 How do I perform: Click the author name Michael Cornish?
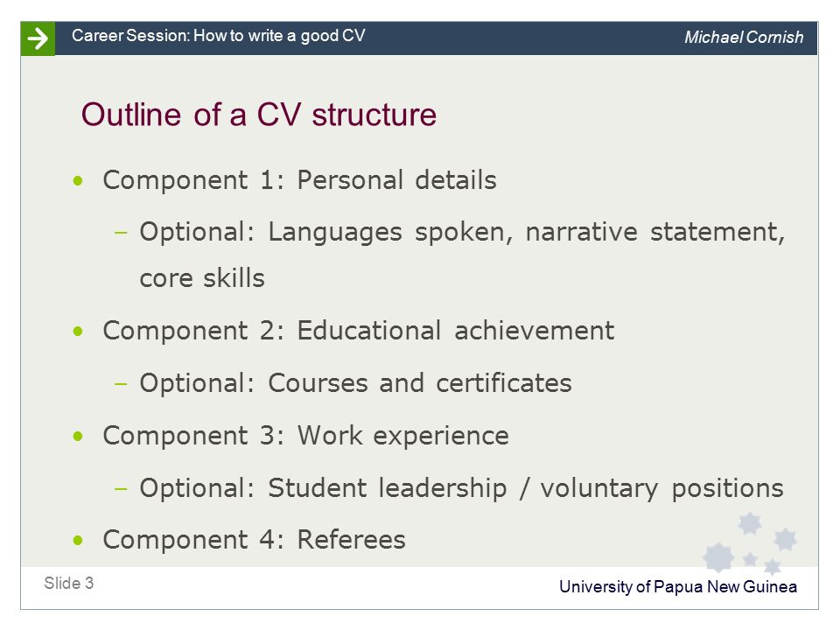pyautogui.click(x=744, y=37)
